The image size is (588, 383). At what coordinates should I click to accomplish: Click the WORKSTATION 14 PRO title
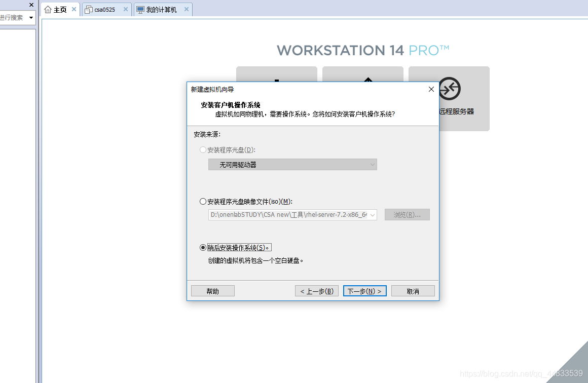pyautogui.click(x=362, y=50)
